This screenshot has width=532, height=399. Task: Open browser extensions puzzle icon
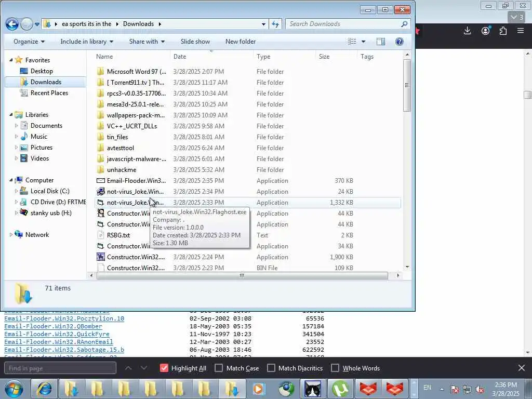click(503, 31)
